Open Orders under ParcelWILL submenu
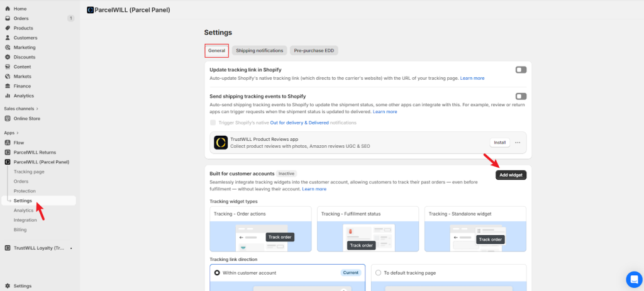 point(21,182)
